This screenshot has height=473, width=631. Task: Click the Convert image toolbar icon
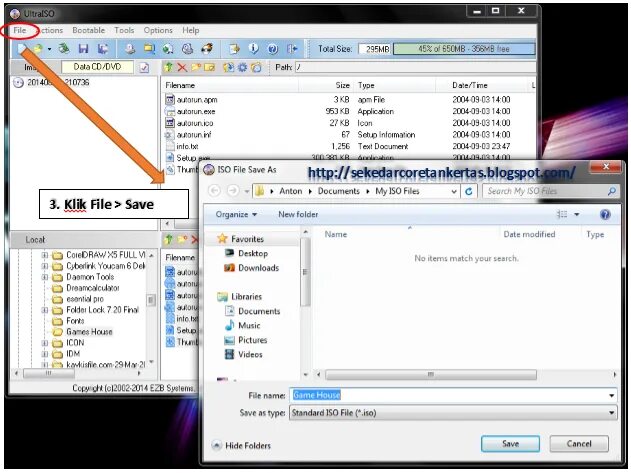149,49
